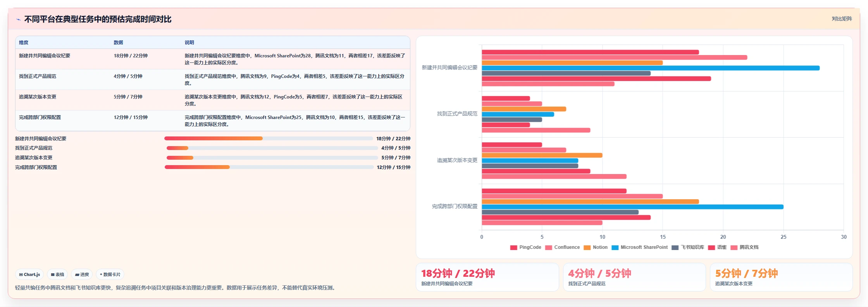
Task: Click description mentioning Microsoft SharePoint为25
Action: [295, 121]
